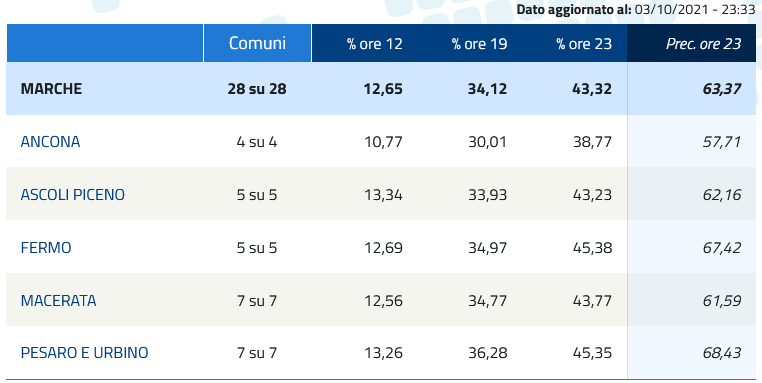
Task: Open the PESARO E URBINO link
Action: (x=84, y=352)
